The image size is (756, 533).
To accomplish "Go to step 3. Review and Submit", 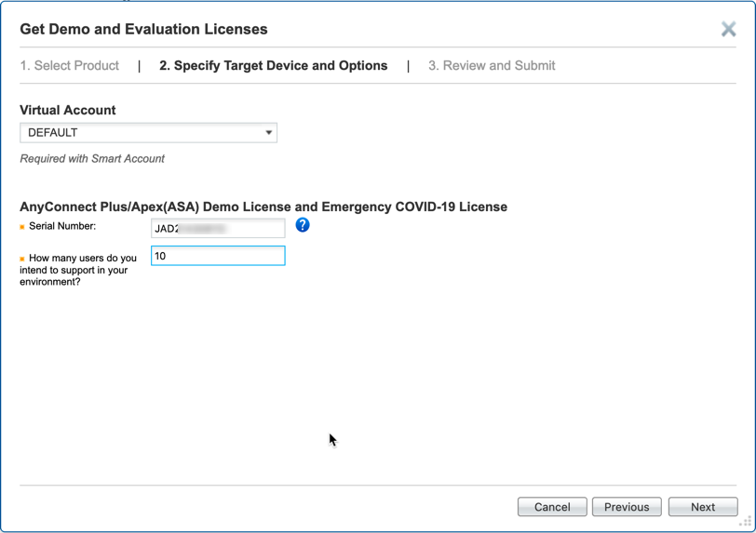I will [492, 65].
